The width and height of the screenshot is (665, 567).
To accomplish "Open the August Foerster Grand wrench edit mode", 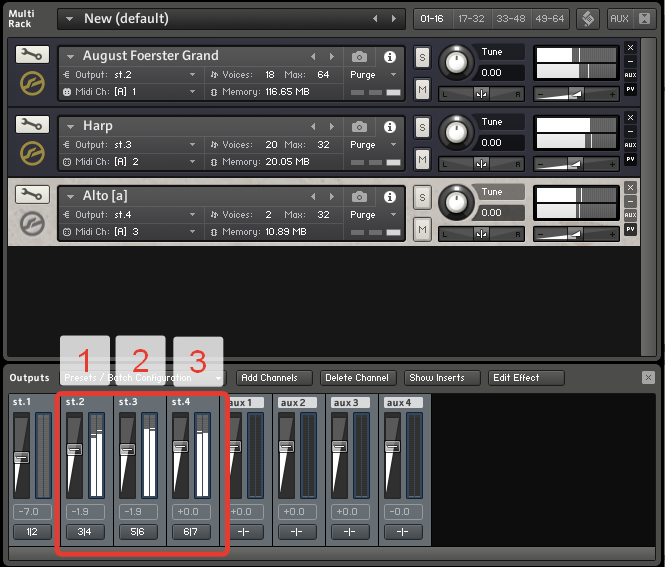I will coord(32,54).
